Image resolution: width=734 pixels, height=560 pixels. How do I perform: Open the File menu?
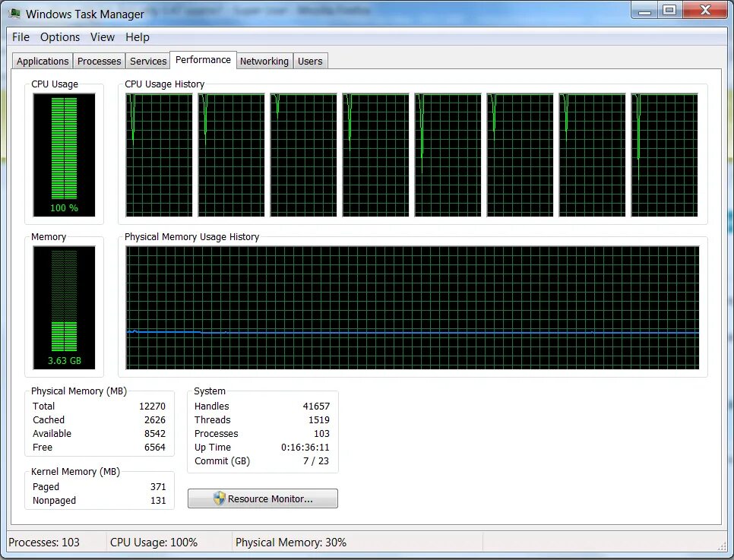coord(21,37)
